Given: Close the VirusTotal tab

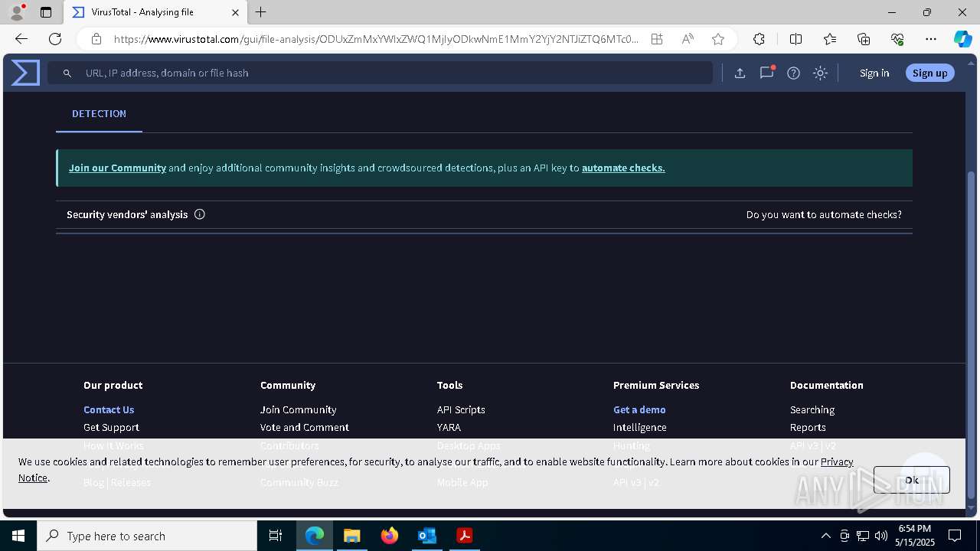Looking at the screenshot, I should pos(235,12).
